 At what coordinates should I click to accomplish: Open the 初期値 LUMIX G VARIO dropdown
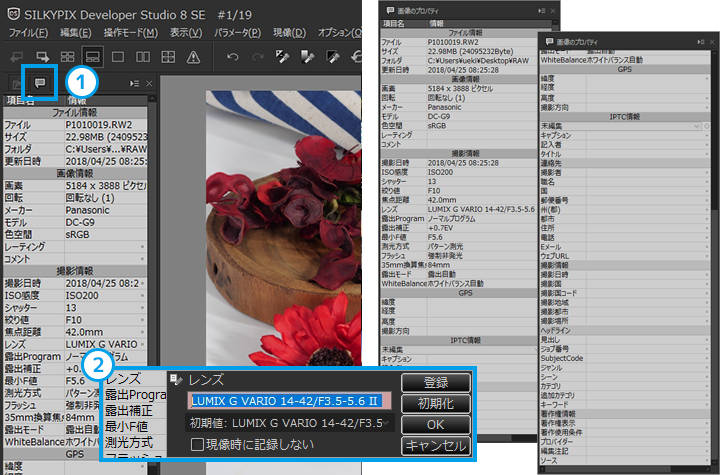tap(289, 423)
